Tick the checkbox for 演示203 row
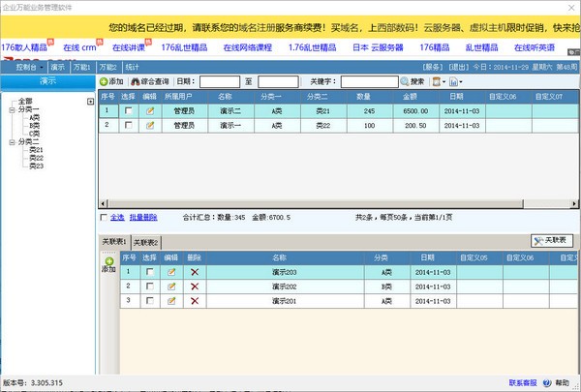 pyautogui.click(x=149, y=272)
